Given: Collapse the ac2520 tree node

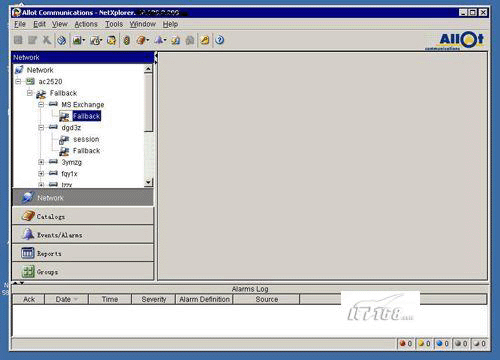Looking at the screenshot, I should pos(18,81).
